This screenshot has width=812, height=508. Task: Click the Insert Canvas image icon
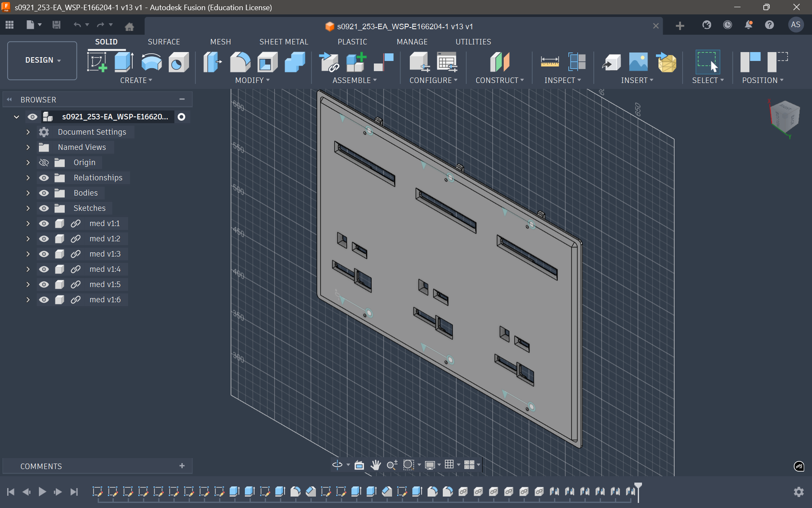click(638, 62)
